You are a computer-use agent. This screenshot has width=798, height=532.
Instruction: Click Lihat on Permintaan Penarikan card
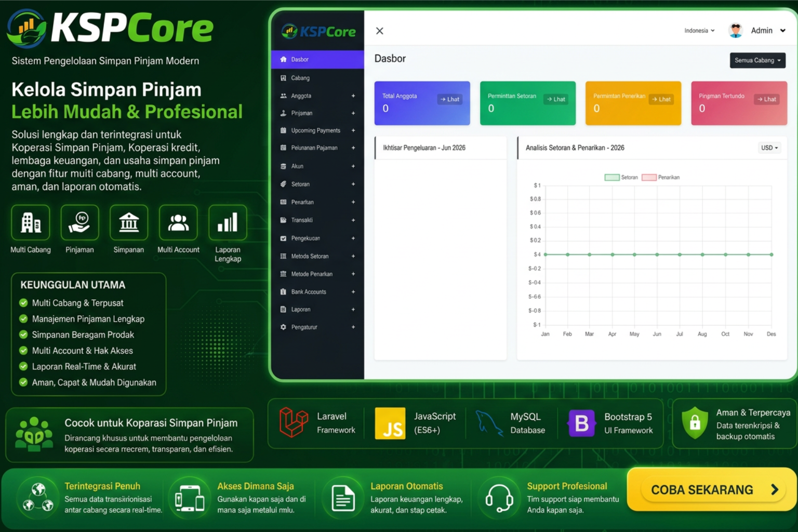coord(661,99)
